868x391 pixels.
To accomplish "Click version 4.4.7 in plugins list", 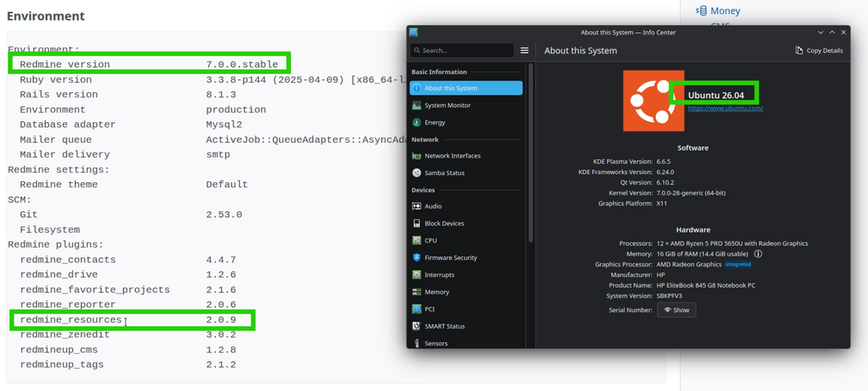I will pos(221,260).
